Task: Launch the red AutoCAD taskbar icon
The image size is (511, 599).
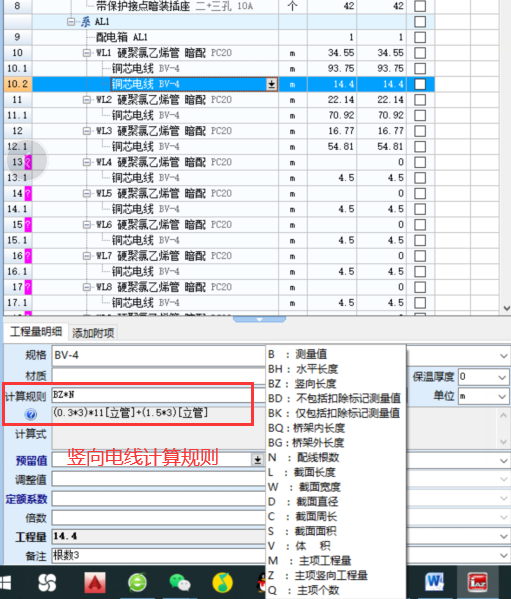Action: (x=95, y=583)
